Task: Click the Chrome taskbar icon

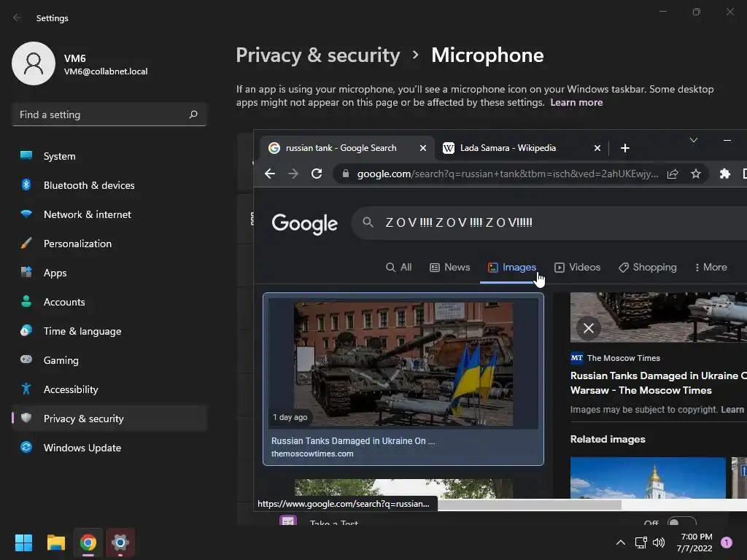Action: [88, 542]
